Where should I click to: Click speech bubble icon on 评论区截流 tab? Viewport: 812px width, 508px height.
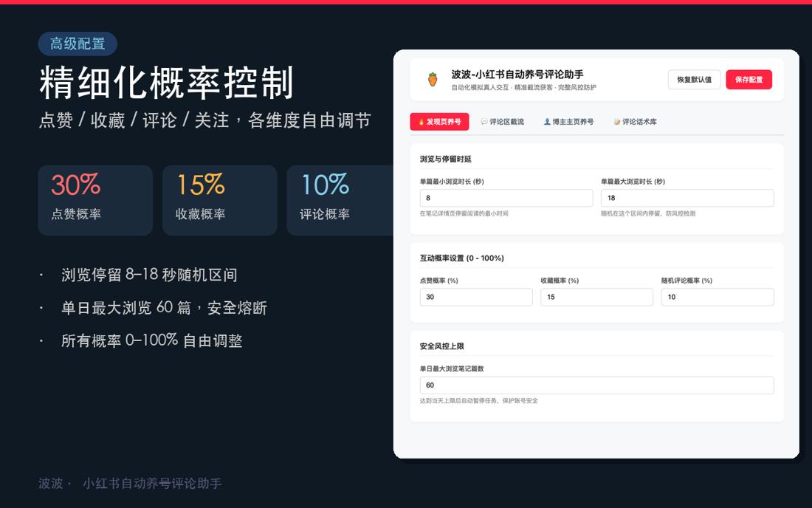click(x=484, y=122)
